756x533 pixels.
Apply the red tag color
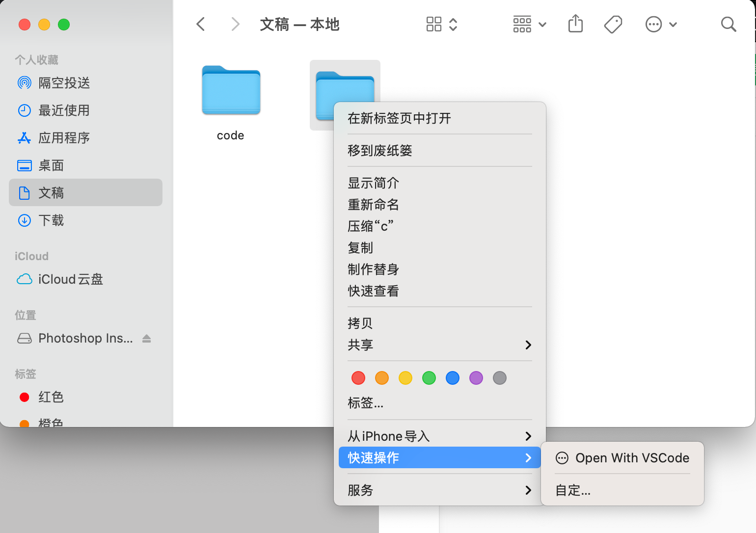(358, 378)
